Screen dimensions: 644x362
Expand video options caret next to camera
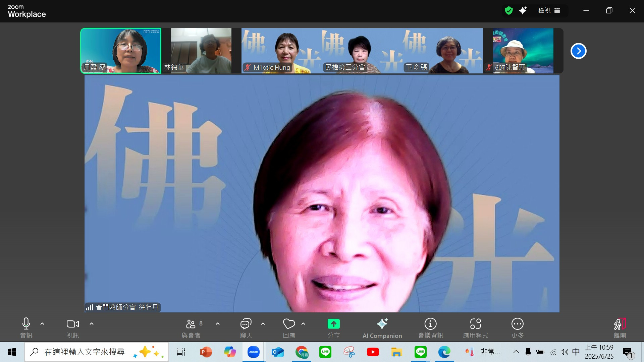92,324
